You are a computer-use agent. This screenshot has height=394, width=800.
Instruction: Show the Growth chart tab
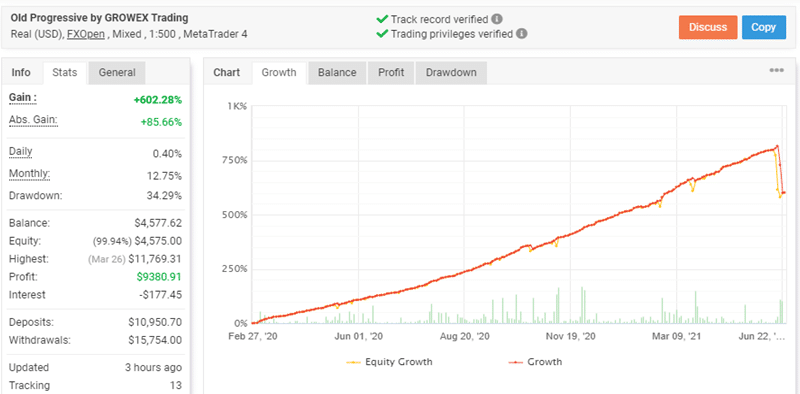coord(279,72)
